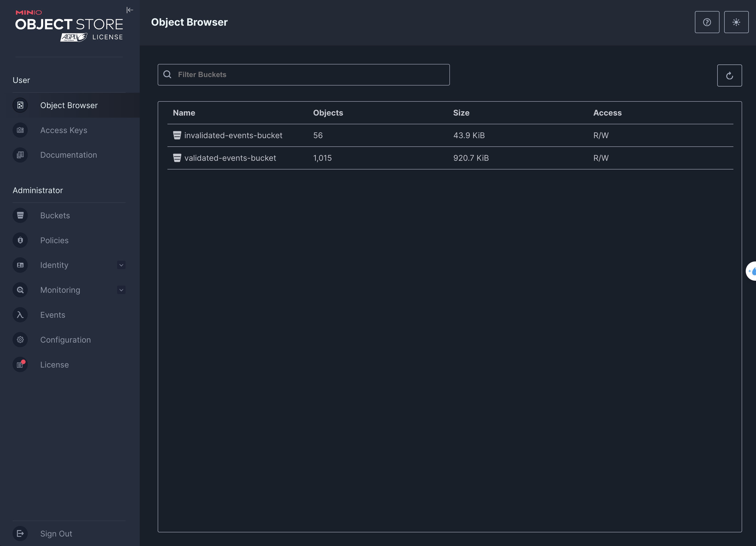Click object count 1,015
The width and height of the screenshot is (756, 546).
click(322, 158)
